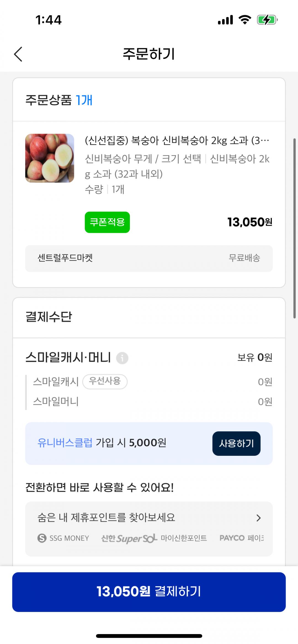Tap the cellular signal icon
The image size is (298, 644).
(225, 20)
